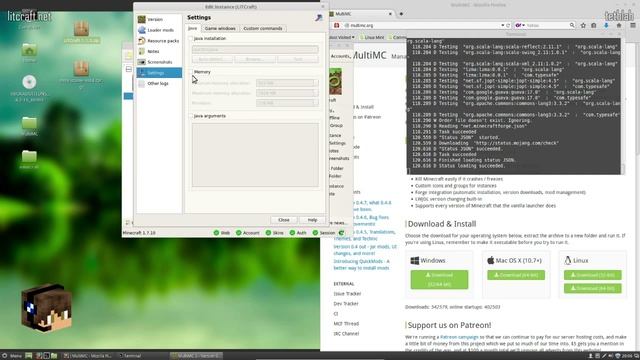Open Firefox hamburger menu
Image resolution: width=640 pixels, height=360 pixels.
click(633, 25)
